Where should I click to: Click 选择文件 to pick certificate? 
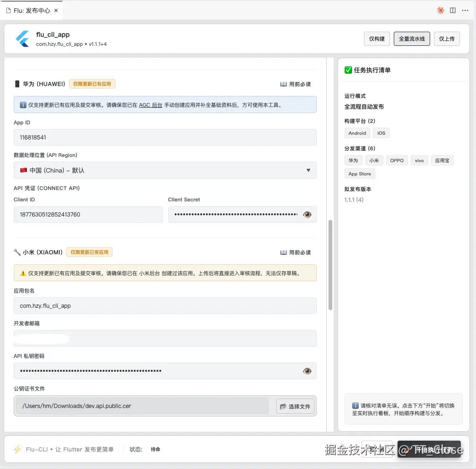tap(295, 406)
